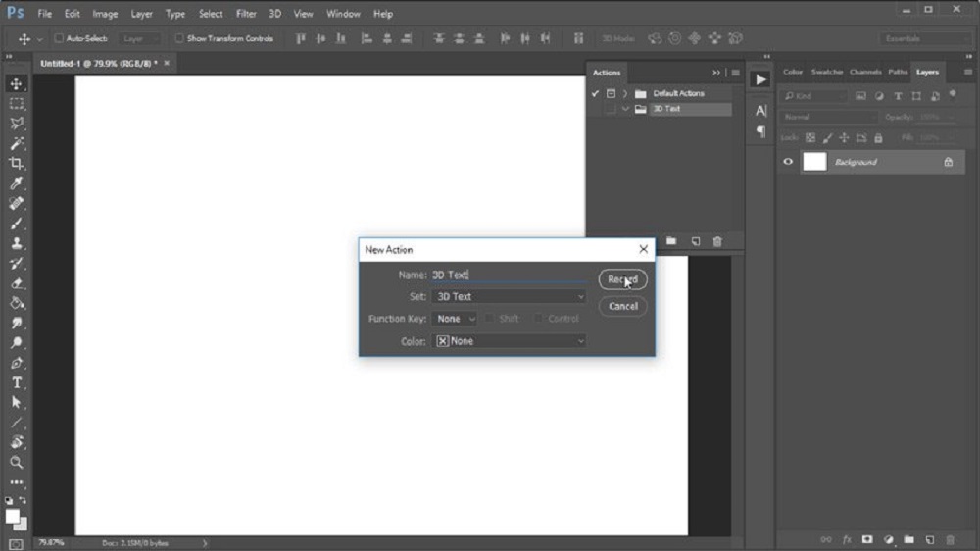The width and height of the screenshot is (980, 551).
Task: Delete action trash icon in Actions panel
Action: [x=717, y=241]
